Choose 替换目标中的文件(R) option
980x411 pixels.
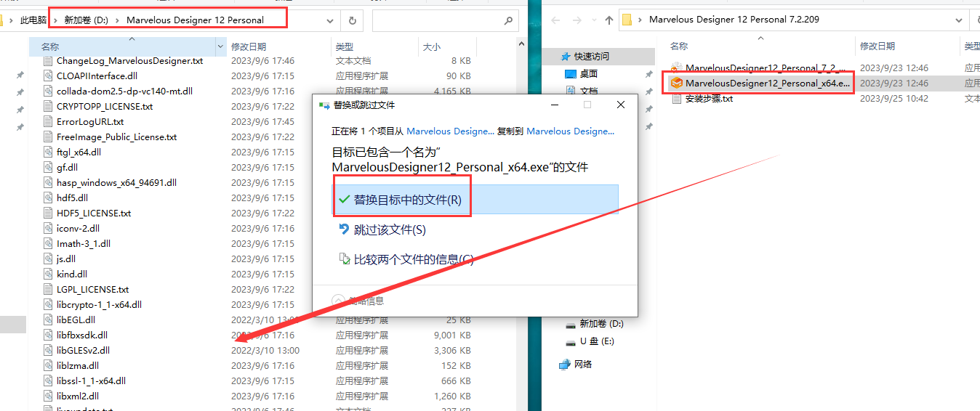[x=476, y=200]
